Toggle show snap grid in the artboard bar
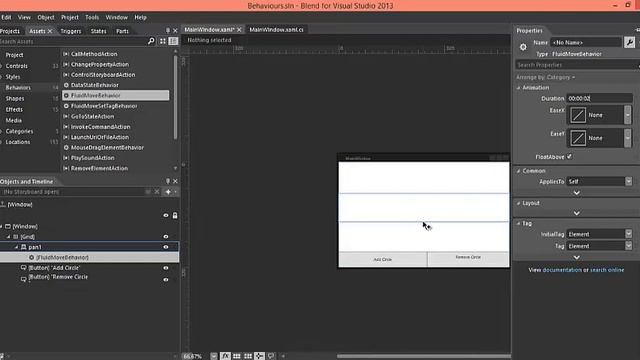Image resolution: width=640 pixels, height=360 pixels. tap(236, 356)
